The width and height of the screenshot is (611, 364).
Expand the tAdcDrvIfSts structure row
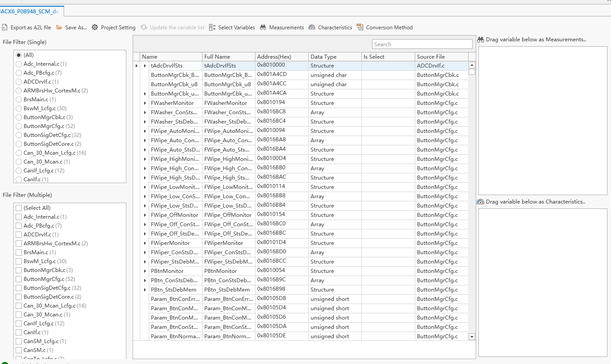[145, 66]
